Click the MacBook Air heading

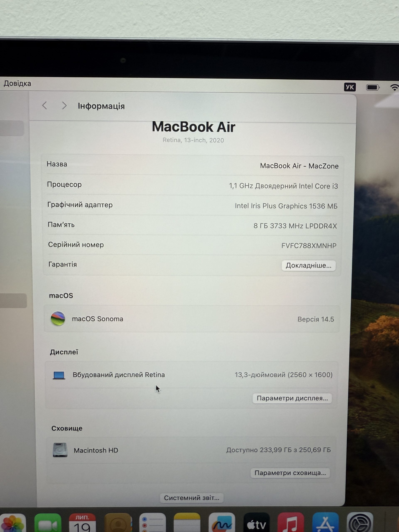coord(194,127)
